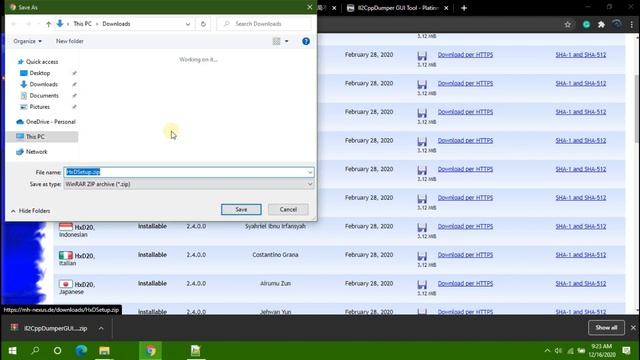
Task: Launch Microsoft Edge from taskbar
Action: [x=81, y=351]
